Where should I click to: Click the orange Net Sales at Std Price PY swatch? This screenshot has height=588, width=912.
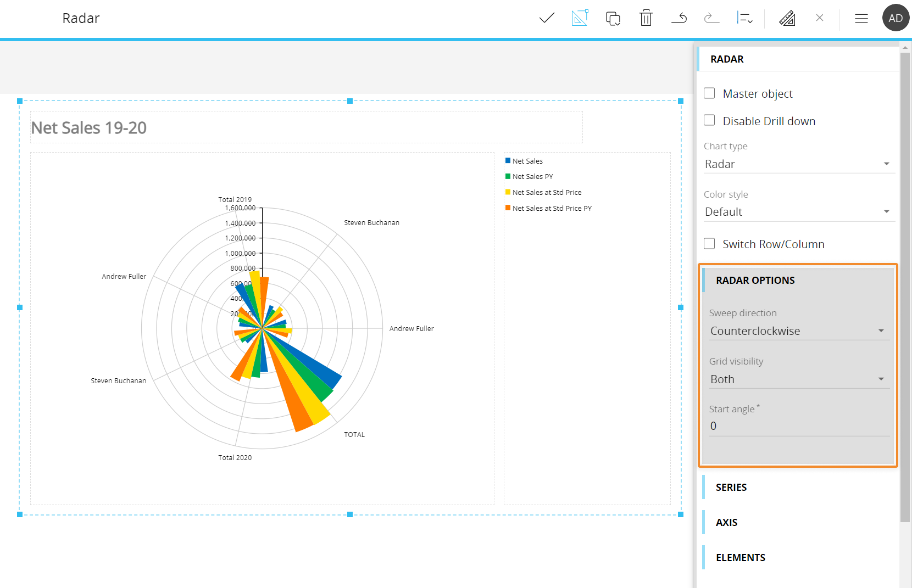tap(508, 208)
